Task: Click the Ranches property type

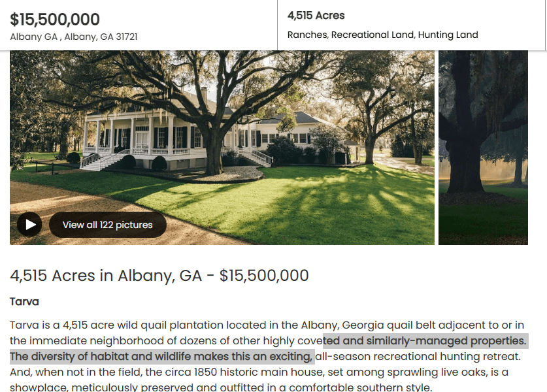Action: [x=307, y=35]
